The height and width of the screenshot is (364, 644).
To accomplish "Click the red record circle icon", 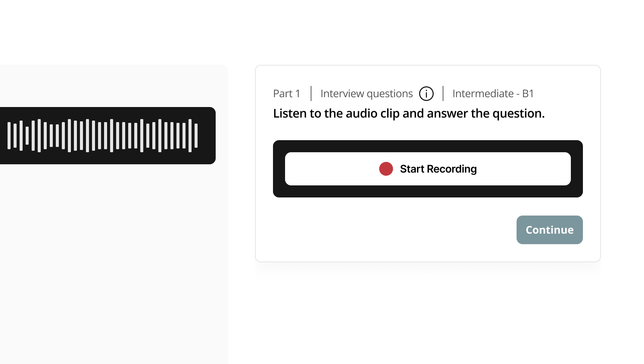I will tap(386, 169).
